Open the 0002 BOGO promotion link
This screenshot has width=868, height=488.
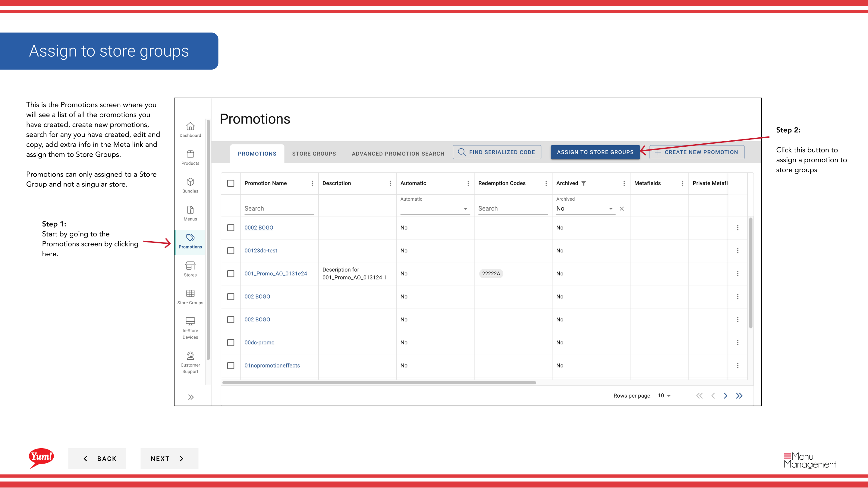[259, 228]
